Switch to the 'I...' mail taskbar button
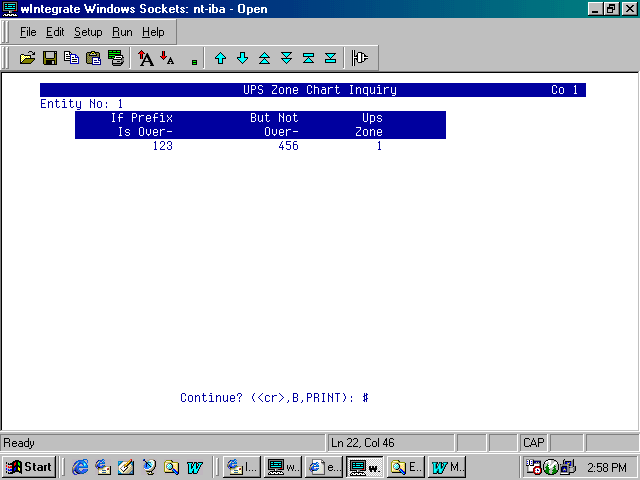This screenshot has height=480, width=640. pyautogui.click(x=242, y=467)
